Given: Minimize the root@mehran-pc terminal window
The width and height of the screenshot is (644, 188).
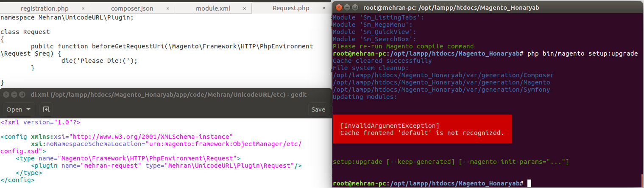Looking at the screenshot, I should tap(347, 8).
